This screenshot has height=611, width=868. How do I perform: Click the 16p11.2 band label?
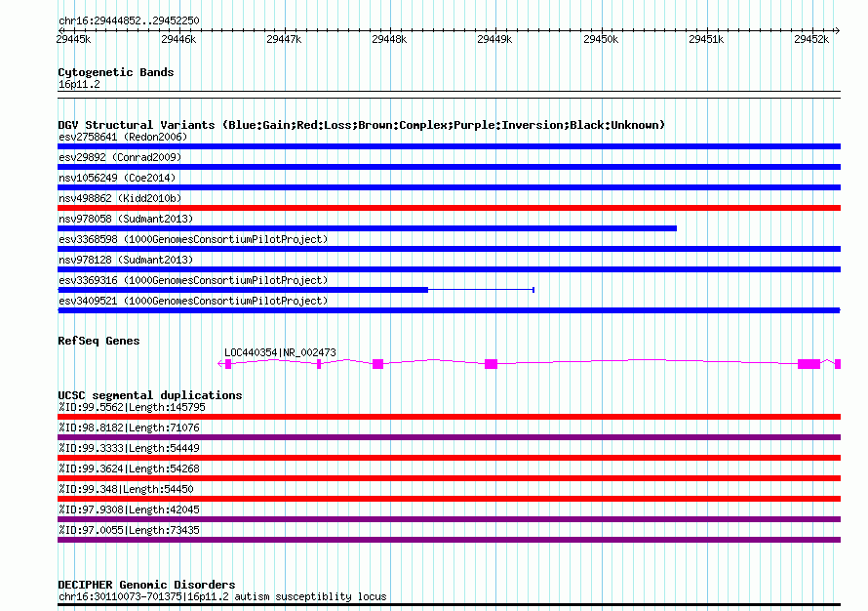[x=79, y=84]
